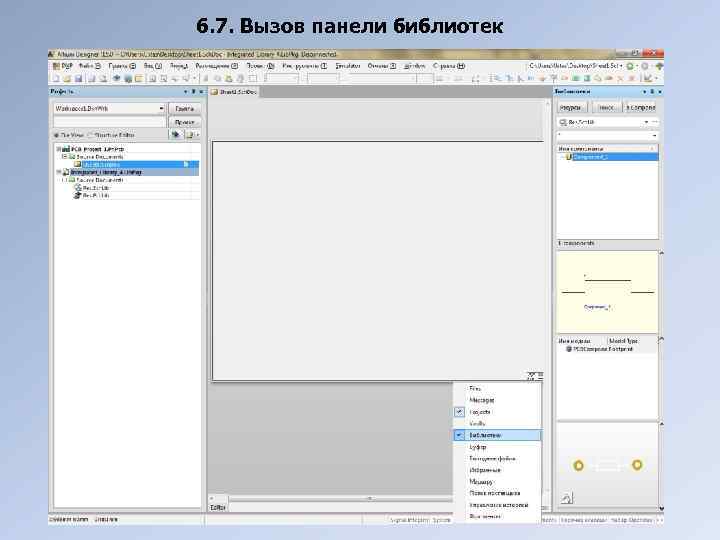Collapse the Integrated_Library project node
This screenshot has width=720, height=540.
[59, 172]
